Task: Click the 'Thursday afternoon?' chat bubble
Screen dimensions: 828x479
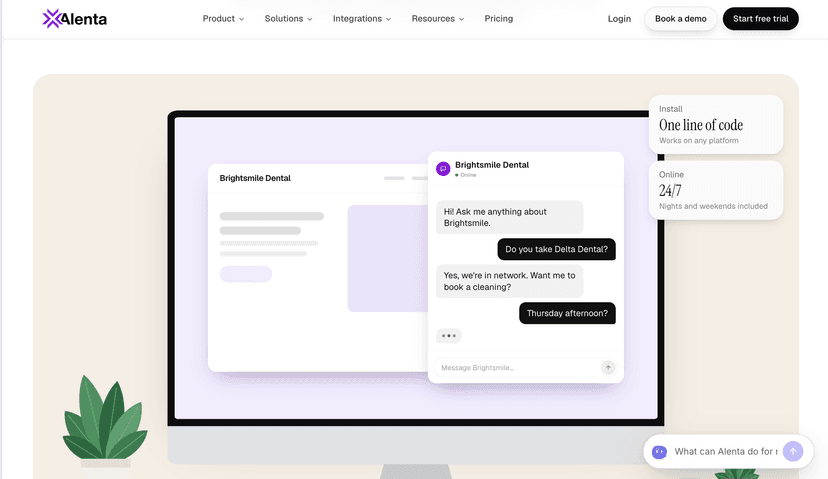Action: click(x=567, y=313)
